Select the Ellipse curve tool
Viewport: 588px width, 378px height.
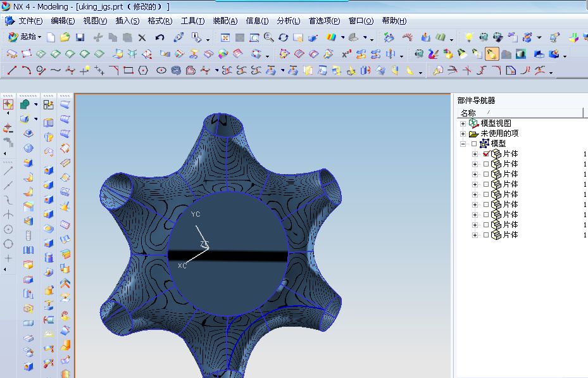(161, 70)
